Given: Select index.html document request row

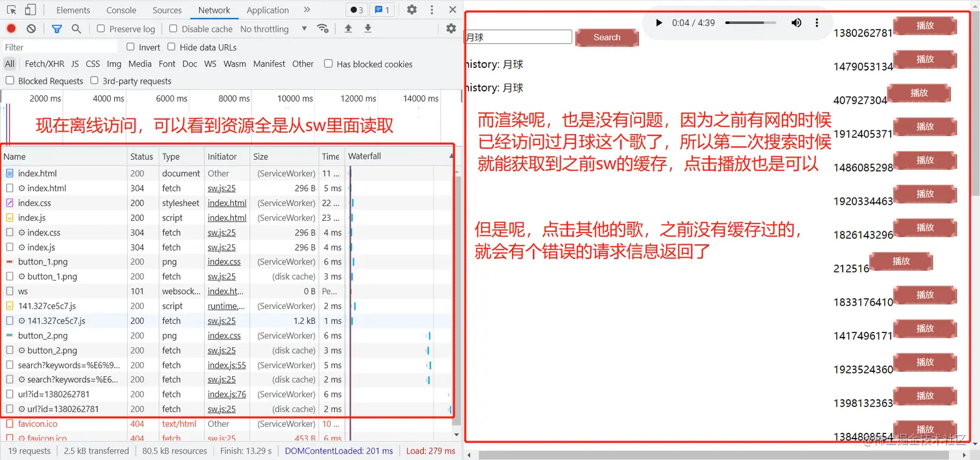Looking at the screenshot, I should (226, 174).
